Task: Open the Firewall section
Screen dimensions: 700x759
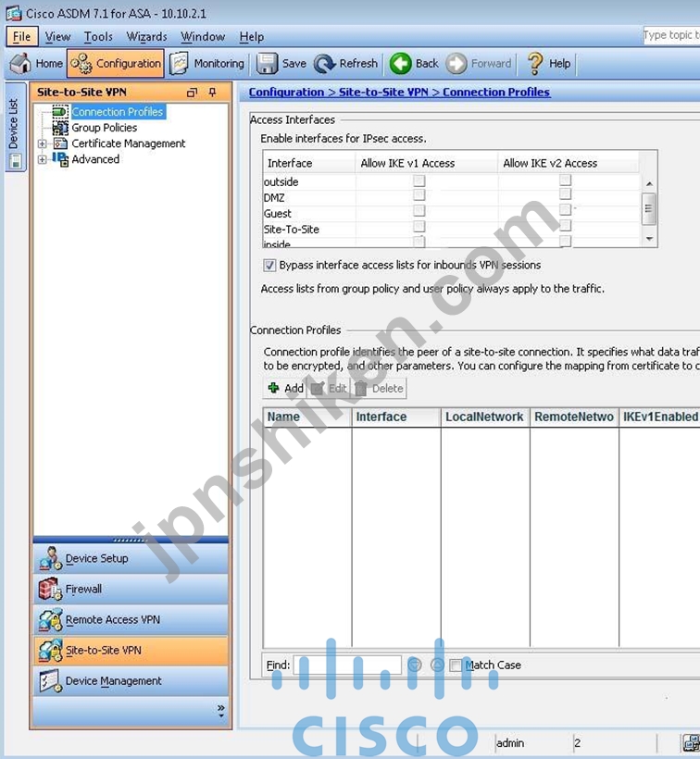Action: tap(131, 589)
